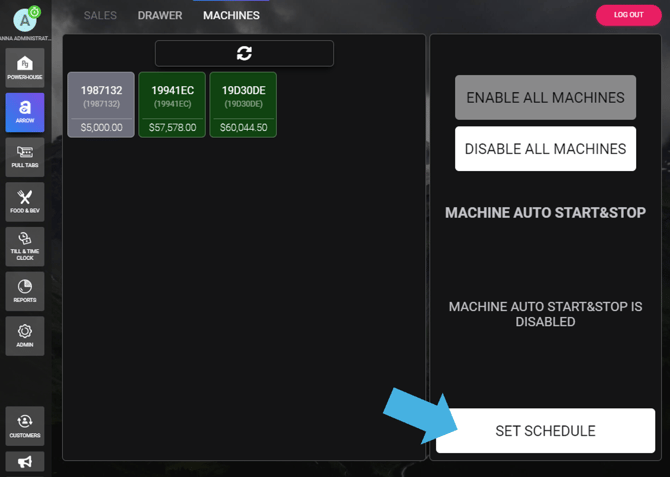The image size is (670, 477).
Task: Click the Set Schedule button
Action: point(545,431)
